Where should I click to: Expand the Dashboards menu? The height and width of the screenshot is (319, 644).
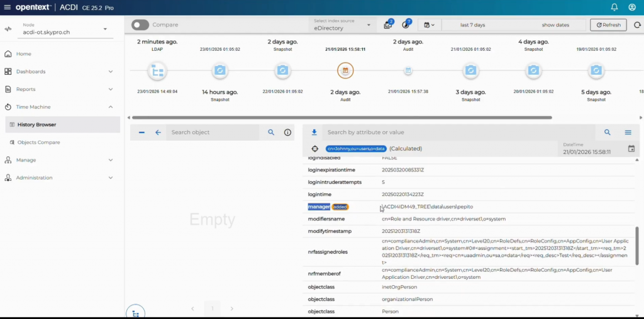pos(58,72)
